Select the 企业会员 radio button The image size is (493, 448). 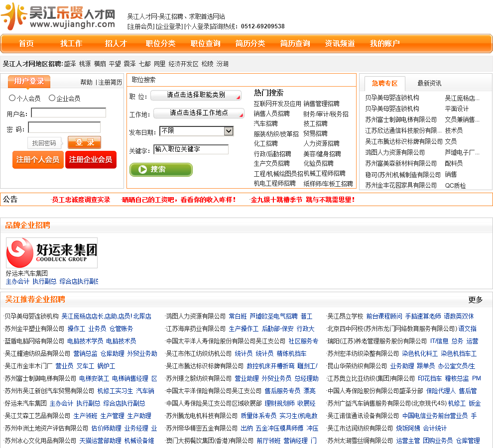pyautogui.click(x=52, y=98)
